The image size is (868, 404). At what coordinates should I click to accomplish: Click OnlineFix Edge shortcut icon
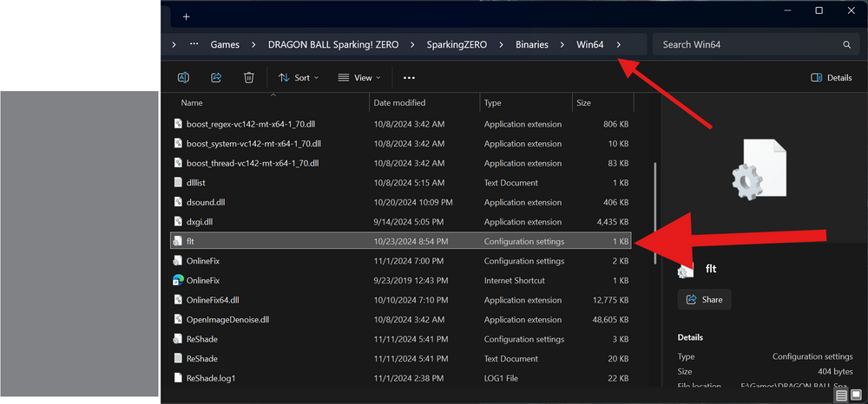[178, 280]
